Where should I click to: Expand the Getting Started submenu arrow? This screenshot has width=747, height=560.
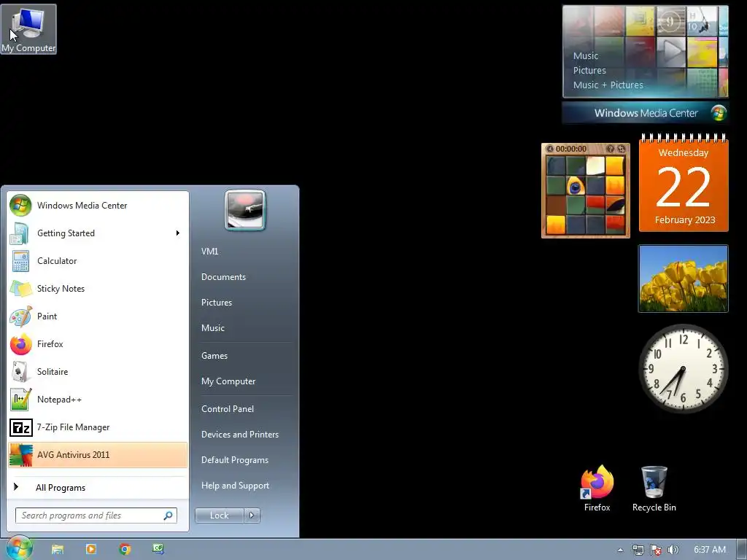pos(178,233)
